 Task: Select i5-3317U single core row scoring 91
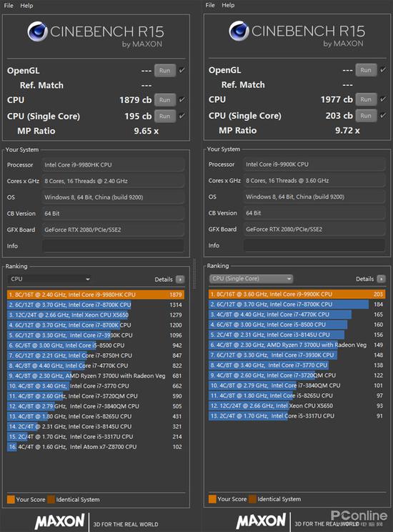[x=297, y=416]
